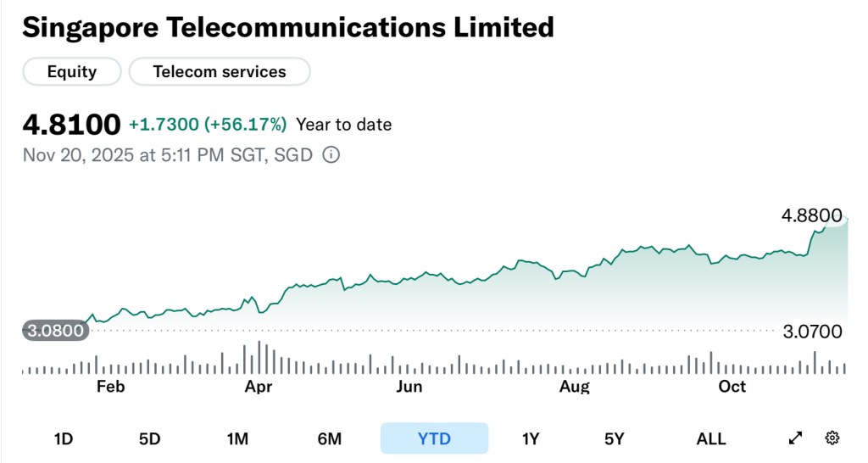Switch to the 1Y chart range
The height and width of the screenshot is (463, 868).
531,438
